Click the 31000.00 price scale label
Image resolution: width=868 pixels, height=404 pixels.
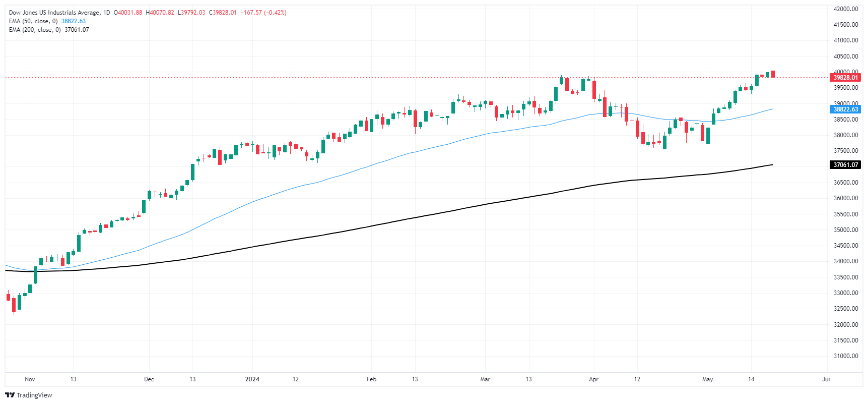coord(845,356)
